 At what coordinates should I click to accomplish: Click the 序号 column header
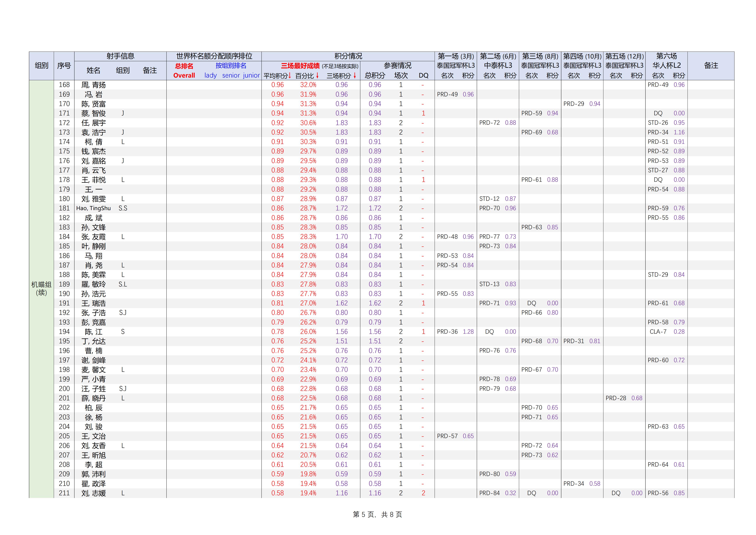64,66
